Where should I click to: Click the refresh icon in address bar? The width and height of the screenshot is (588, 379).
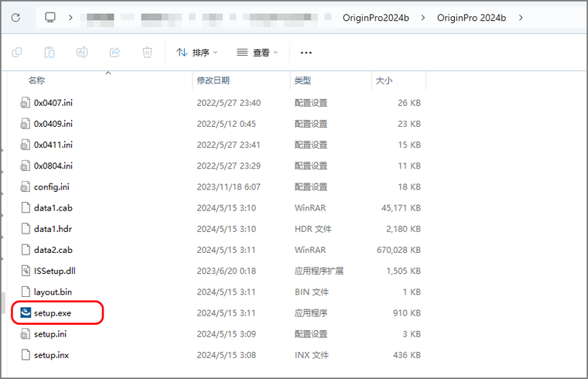click(x=15, y=18)
